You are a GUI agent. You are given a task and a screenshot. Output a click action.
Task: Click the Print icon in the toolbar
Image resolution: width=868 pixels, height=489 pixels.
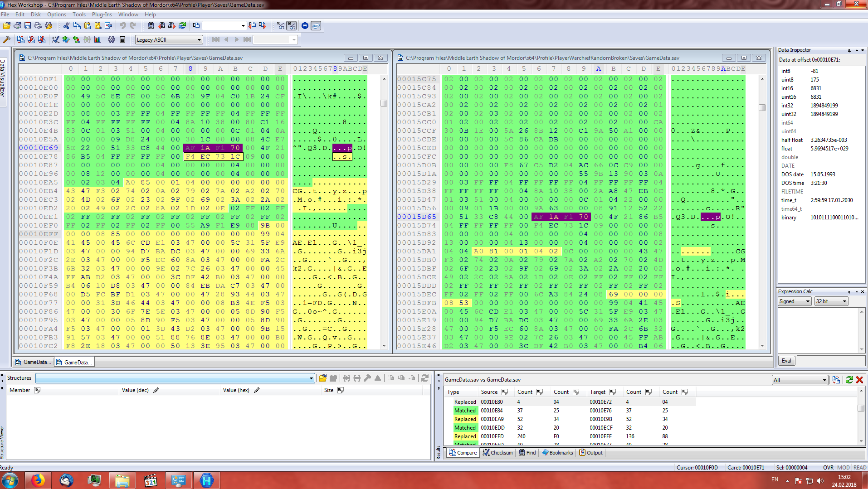click(38, 26)
